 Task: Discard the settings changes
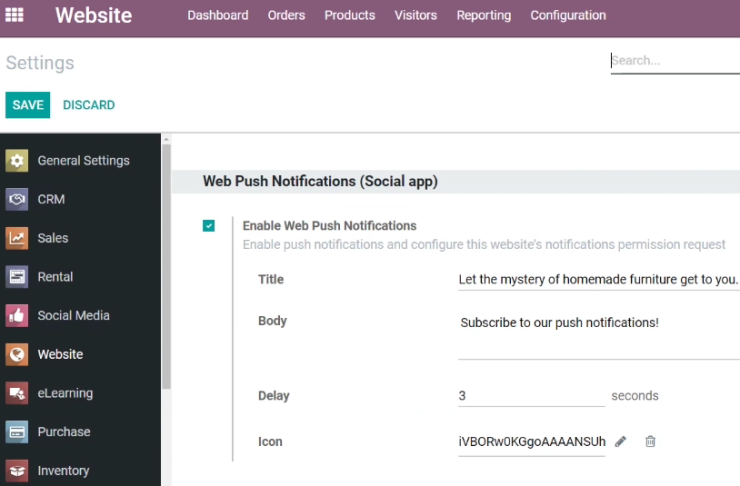(89, 105)
